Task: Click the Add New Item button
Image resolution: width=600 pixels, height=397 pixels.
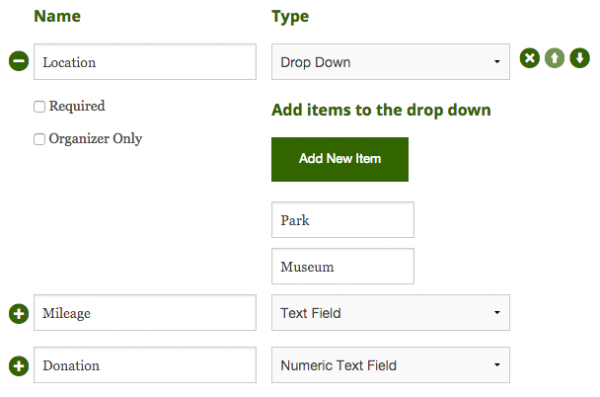Action: coord(340,159)
